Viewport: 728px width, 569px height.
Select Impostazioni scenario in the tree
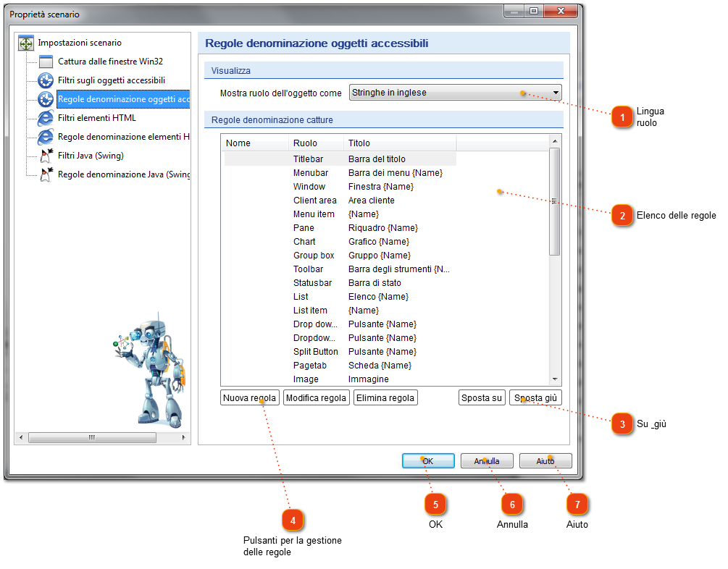tap(80, 43)
